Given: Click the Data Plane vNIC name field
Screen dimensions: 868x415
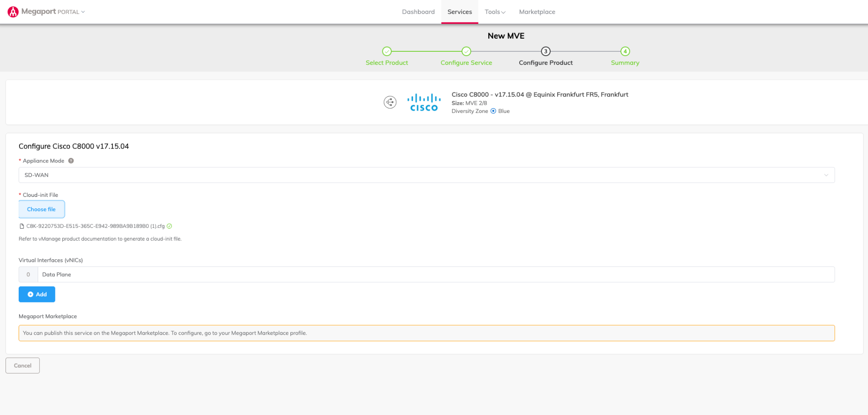Looking at the screenshot, I should coord(436,275).
